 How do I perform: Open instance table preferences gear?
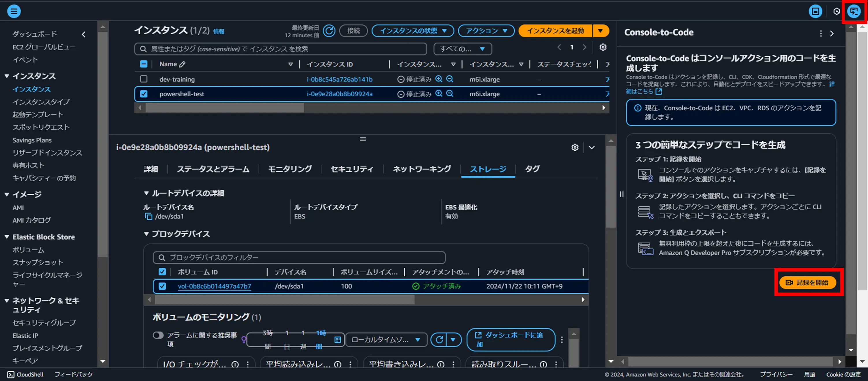(603, 47)
